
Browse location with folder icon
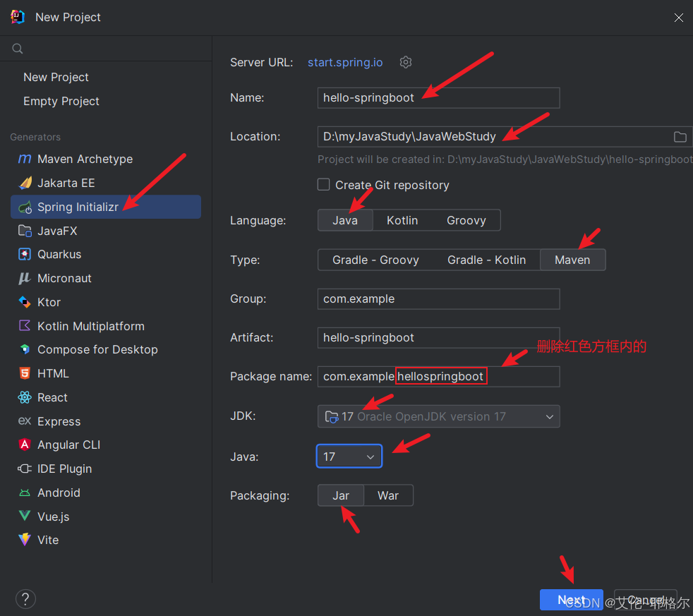pyautogui.click(x=680, y=137)
